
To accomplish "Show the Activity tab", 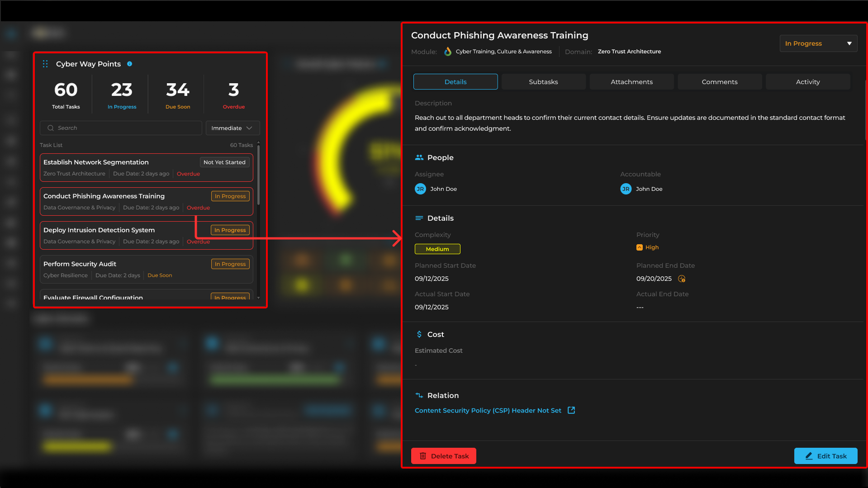I will click(807, 82).
